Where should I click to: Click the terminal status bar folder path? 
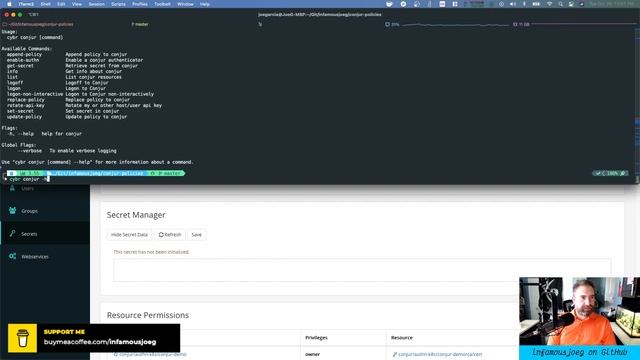tap(38, 24)
